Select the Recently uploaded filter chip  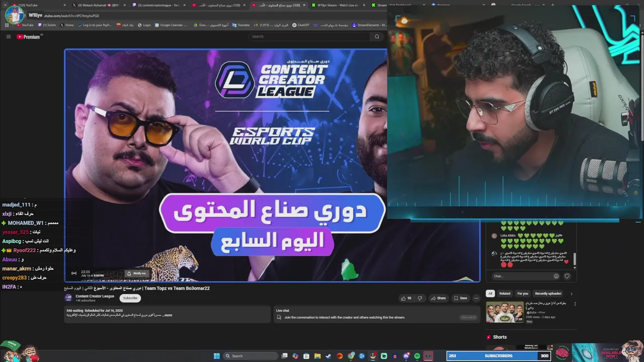(x=548, y=294)
